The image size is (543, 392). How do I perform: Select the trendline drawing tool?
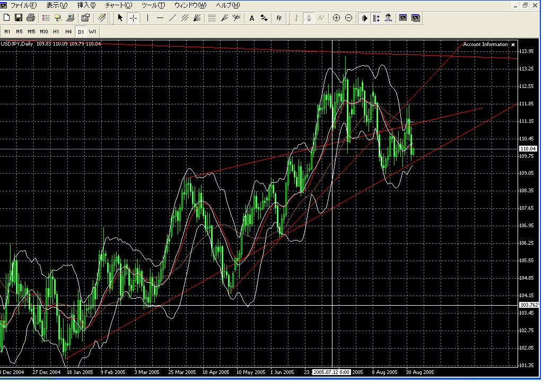172,18
